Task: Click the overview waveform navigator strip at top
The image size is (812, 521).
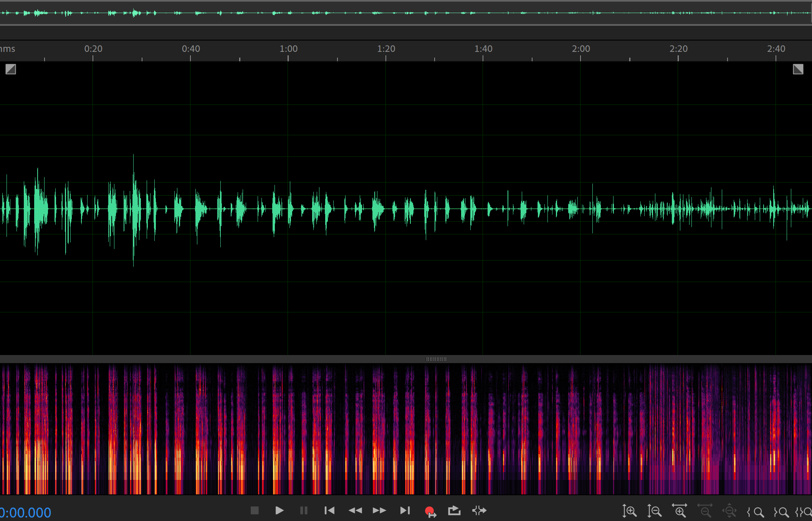Action: [406, 13]
